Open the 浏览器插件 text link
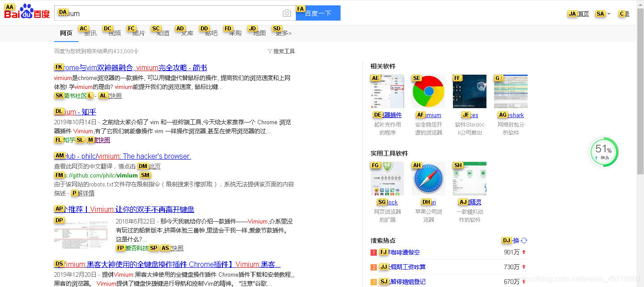 point(388,115)
